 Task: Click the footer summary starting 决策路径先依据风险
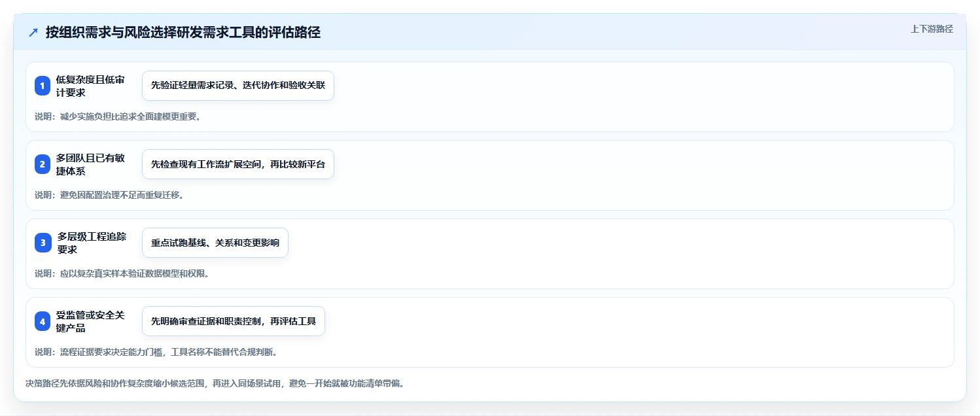click(x=215, y=383)
